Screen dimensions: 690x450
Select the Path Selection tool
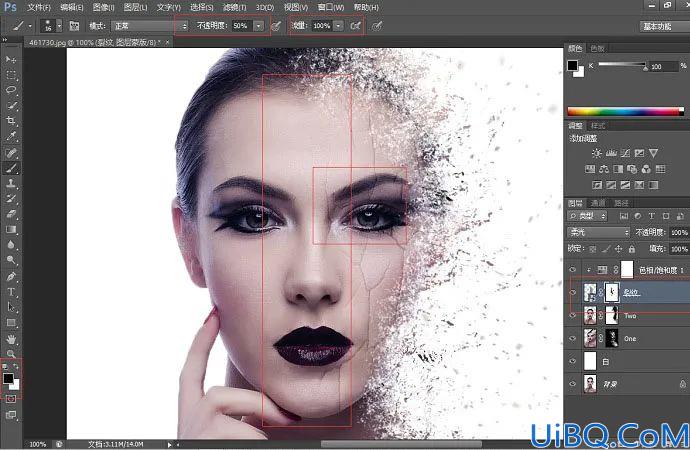click(11, 307)
